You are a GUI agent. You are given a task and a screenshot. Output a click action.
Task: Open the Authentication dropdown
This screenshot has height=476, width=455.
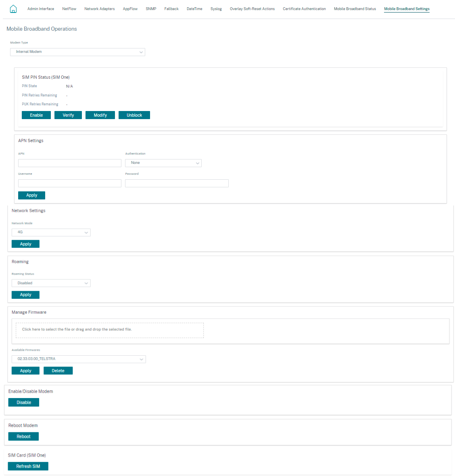[x=163, y=163]
